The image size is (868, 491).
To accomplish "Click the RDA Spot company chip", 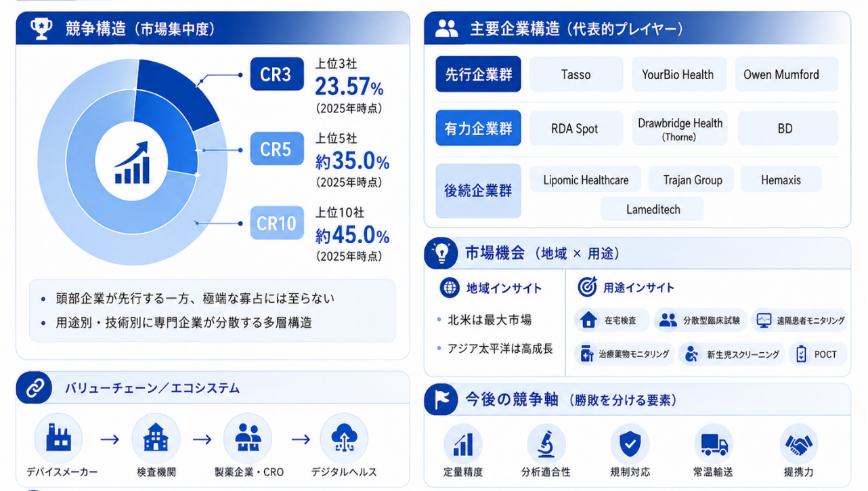I will [x=576, y=129].
